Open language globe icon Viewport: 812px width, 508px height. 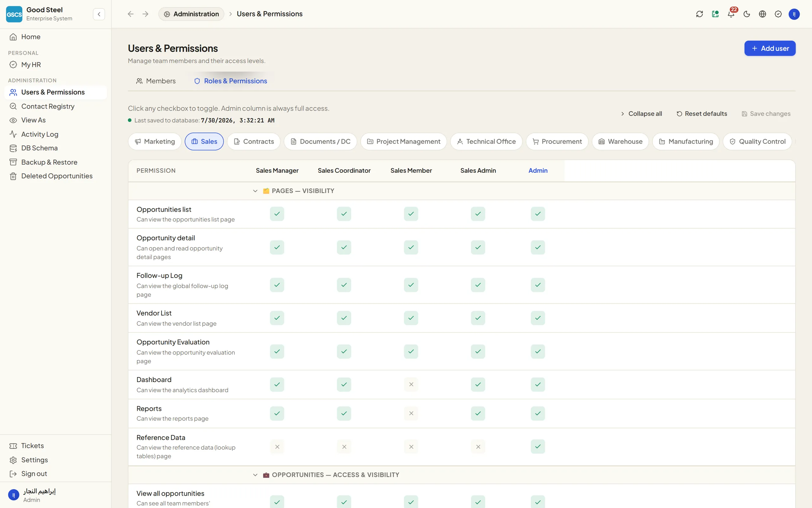click(x=762, y=14)
